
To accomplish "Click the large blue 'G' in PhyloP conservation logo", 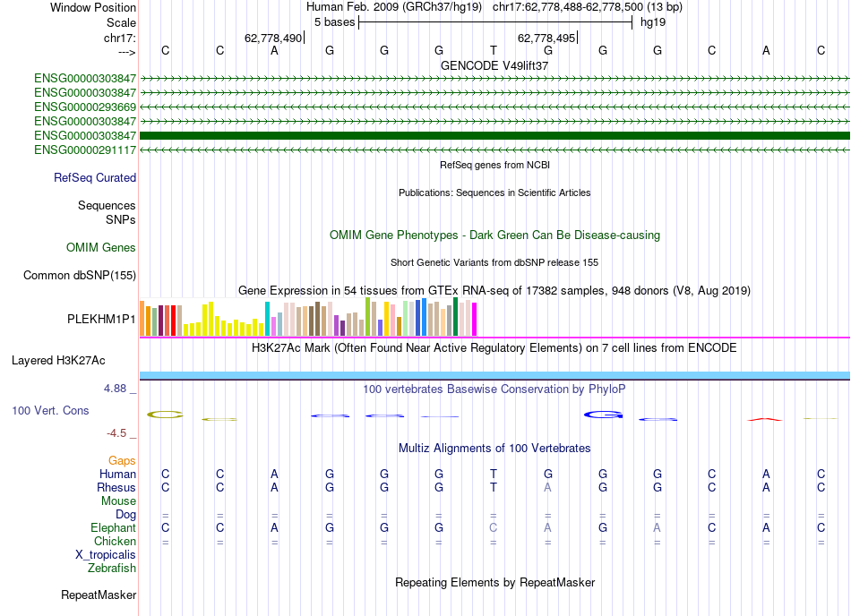I will pyautogui.click(x=603, y=415).
